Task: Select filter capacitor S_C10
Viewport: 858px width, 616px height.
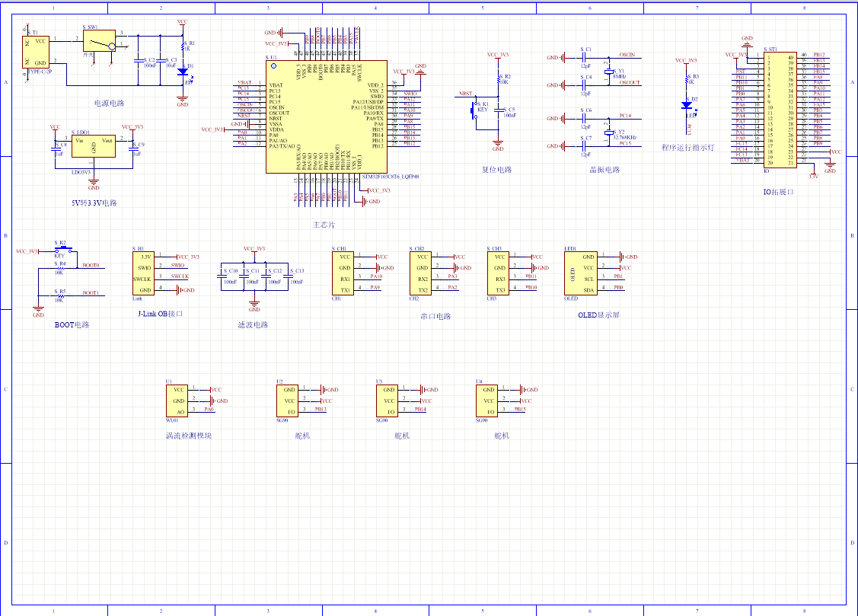Action: (x=221, y=276)
